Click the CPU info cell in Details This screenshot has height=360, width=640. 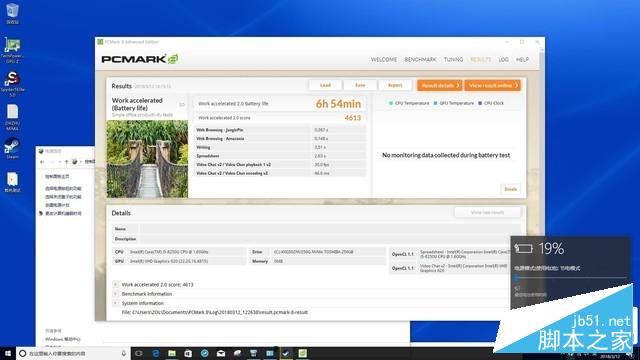(180, 252)
